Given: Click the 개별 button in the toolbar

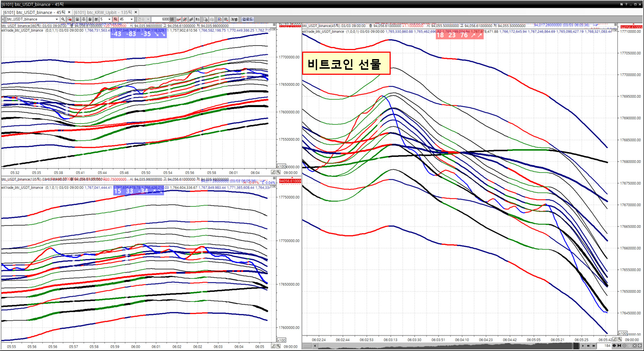Looking at the screenshot, I should [234, 19].
